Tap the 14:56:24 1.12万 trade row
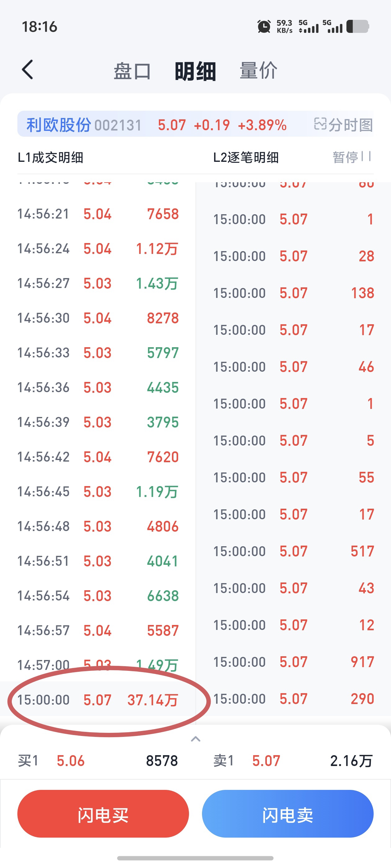The height and width of the screenshot is (868, 391). [x=98, y=249]
